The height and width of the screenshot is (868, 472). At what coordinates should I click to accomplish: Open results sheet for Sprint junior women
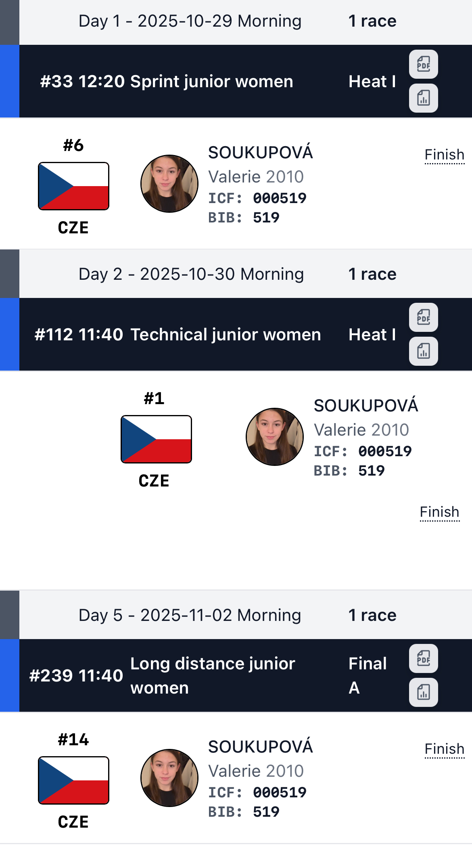423,98
